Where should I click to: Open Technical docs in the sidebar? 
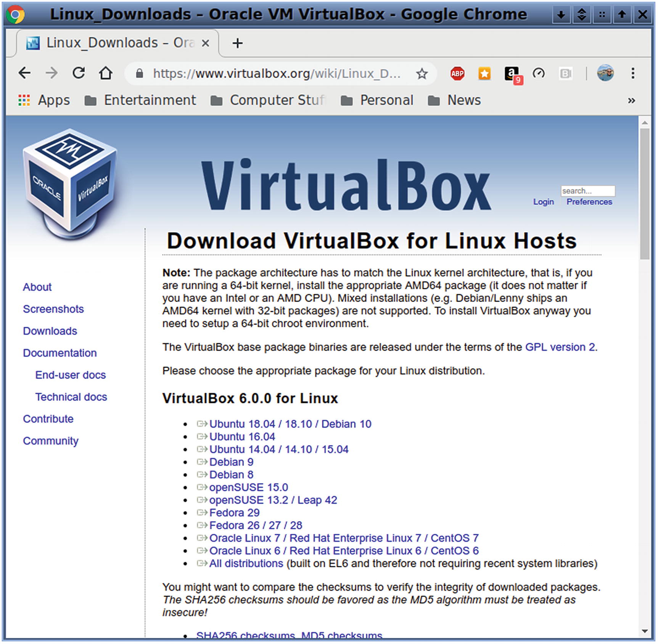pyautogui.click(x=71, y=397)
